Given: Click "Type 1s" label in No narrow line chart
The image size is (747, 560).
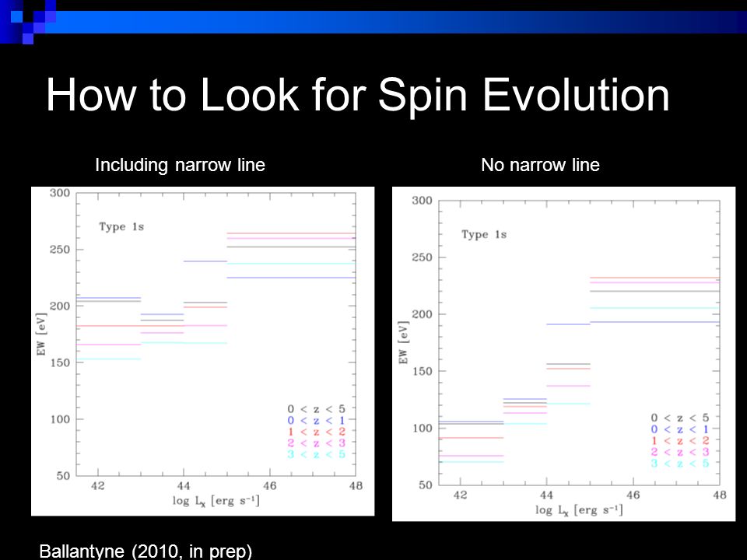Looking at the screenshot, I should (484, 234).
